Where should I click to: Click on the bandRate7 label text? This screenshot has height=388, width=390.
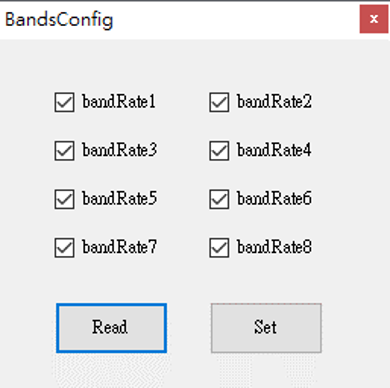click(x=120, y=247)
